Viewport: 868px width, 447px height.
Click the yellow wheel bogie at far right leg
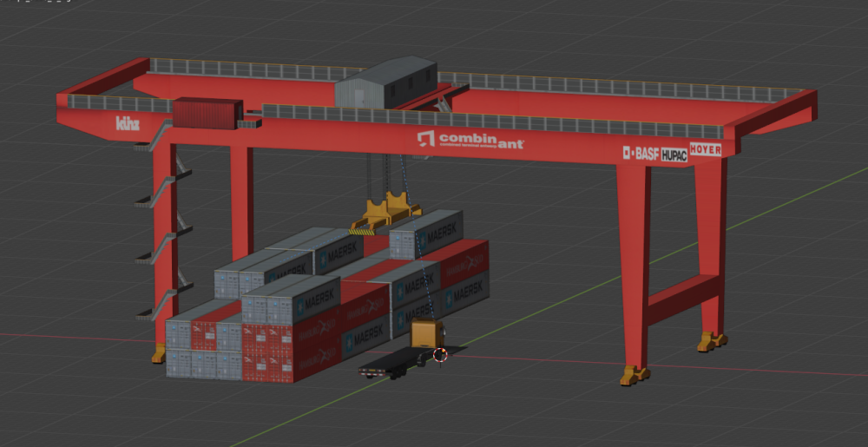pyautogui.click(x=712, y=341)
